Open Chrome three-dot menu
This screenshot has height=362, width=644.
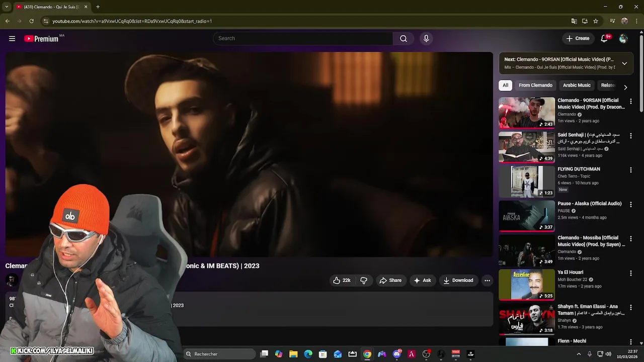636,21
